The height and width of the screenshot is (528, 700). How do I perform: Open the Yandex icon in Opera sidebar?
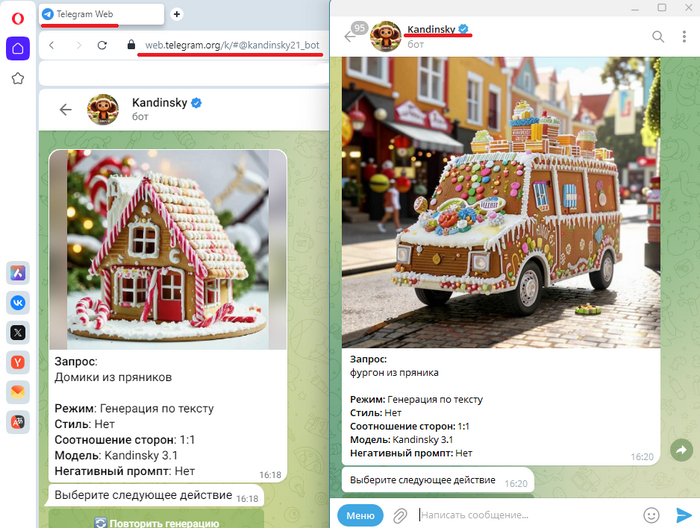coord(18,362)
